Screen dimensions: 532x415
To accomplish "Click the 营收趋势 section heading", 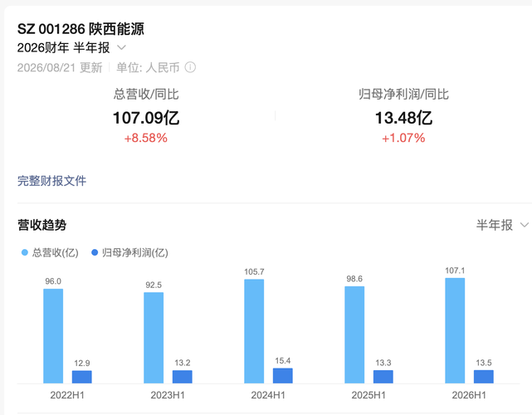I will [x=42, y=225].
